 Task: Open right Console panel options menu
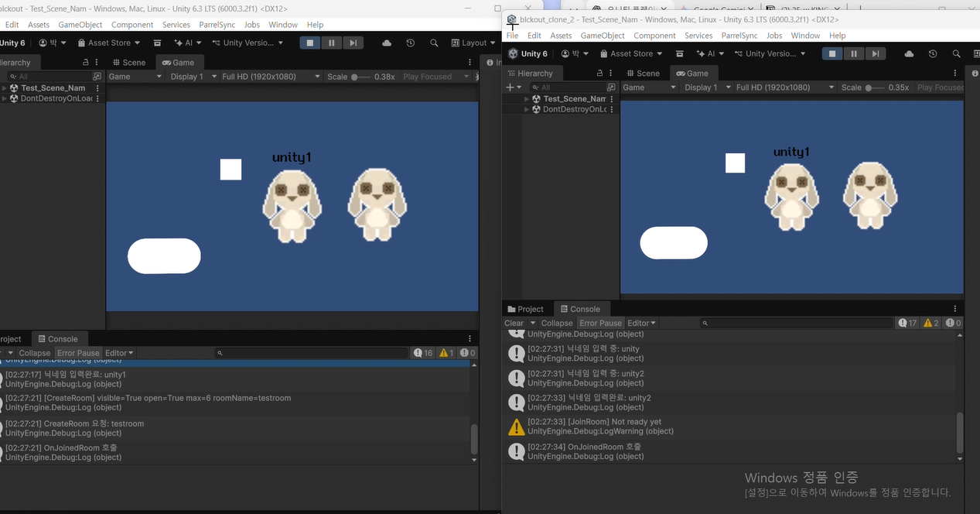[x=955, y=309]
